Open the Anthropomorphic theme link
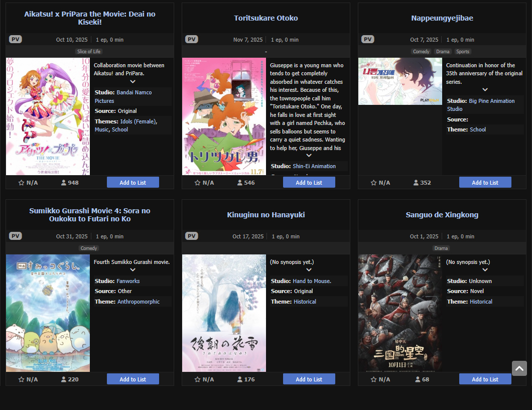This screenshot has height=410, width=532. click(139, 302)
